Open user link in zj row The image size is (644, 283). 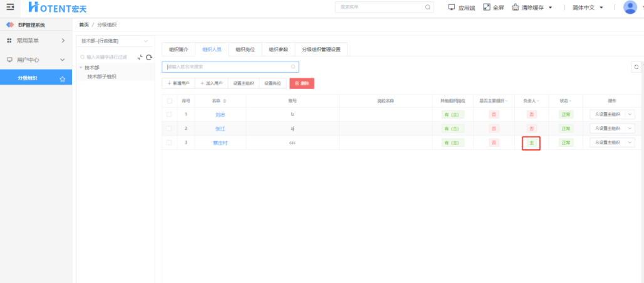[x=220, y=129]
